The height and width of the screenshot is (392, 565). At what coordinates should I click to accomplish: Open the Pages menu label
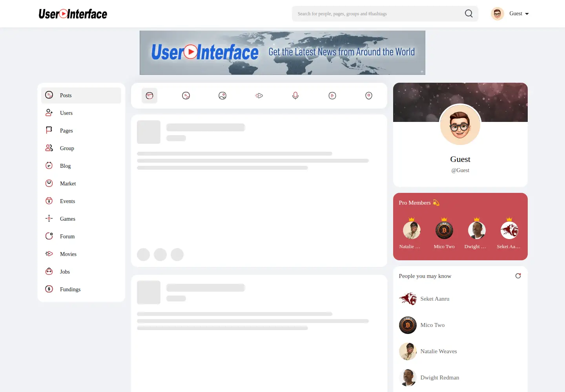66,131
